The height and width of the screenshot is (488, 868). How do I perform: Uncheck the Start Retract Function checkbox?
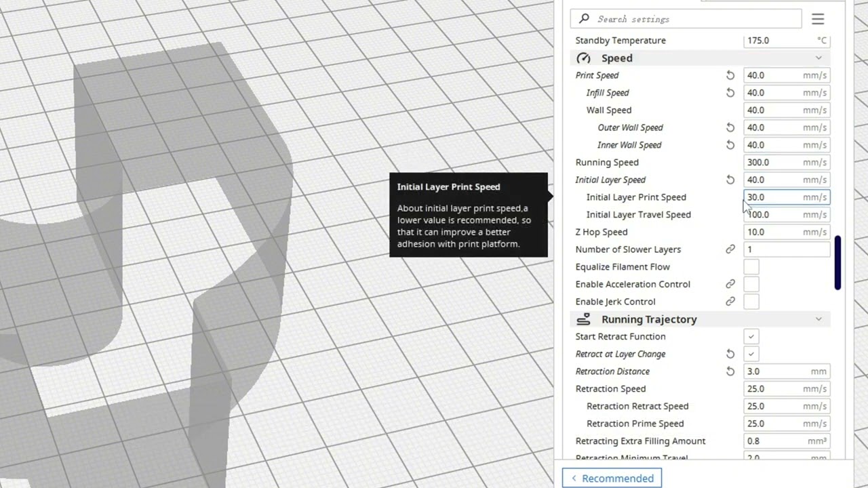[751, 337]
